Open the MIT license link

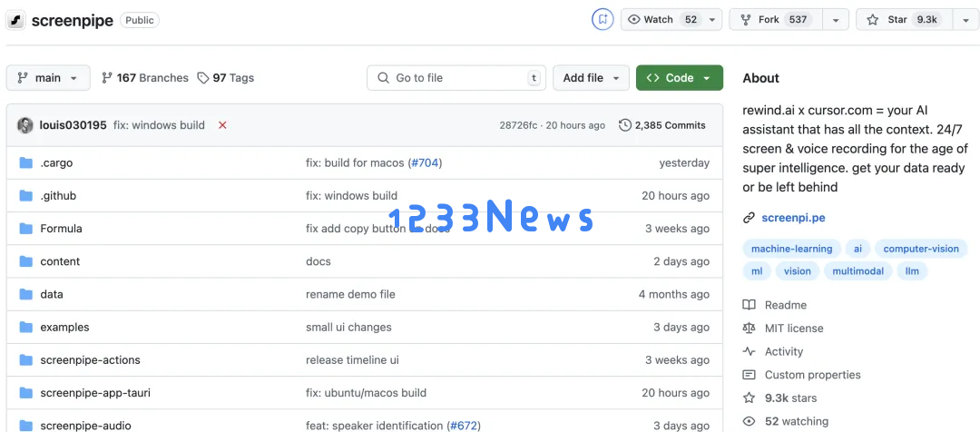(x=783, y=329)
